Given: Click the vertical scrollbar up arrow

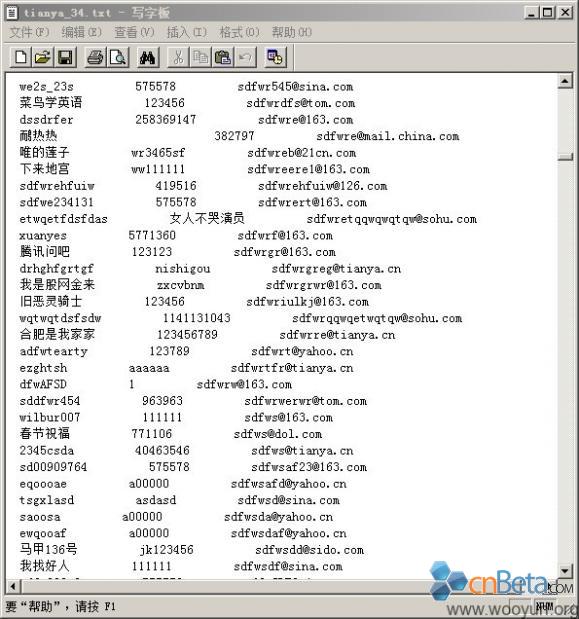Looking at the screenshot, I should [x=565, y=81].
